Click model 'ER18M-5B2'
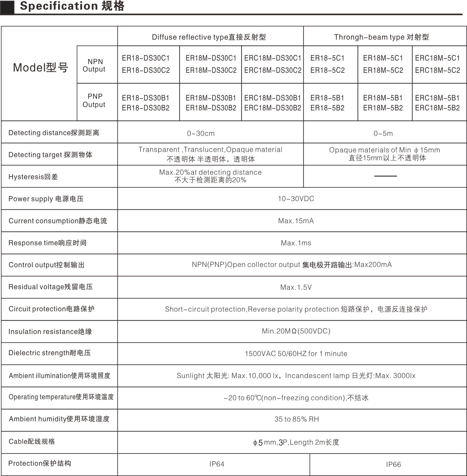The height and width of the screenshot is (476, 467). 383,108
